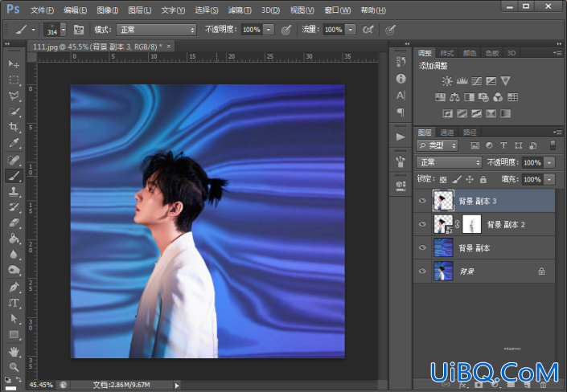This screenshot has height=392, width=567.
Task: Open layer filter type 类型 dropdown
Action: pos(438,145)
